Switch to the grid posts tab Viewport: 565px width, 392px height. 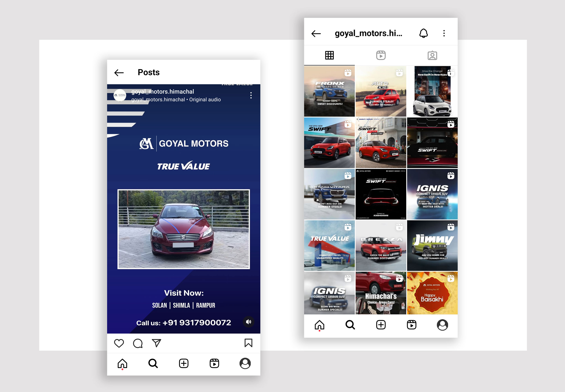pyautogui.click(x=329, y=55)
